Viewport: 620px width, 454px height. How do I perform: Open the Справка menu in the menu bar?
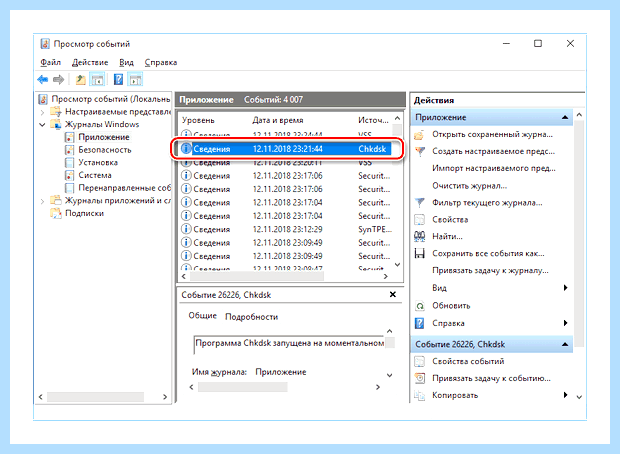161,62
